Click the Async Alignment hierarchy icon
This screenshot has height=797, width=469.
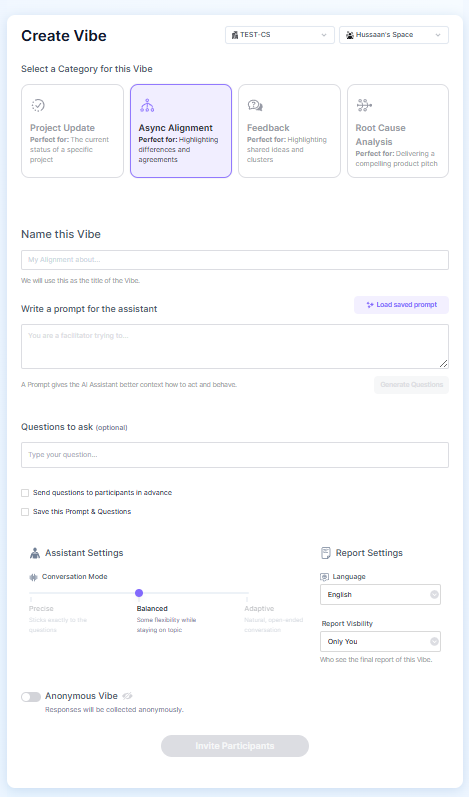pos(147,105)
